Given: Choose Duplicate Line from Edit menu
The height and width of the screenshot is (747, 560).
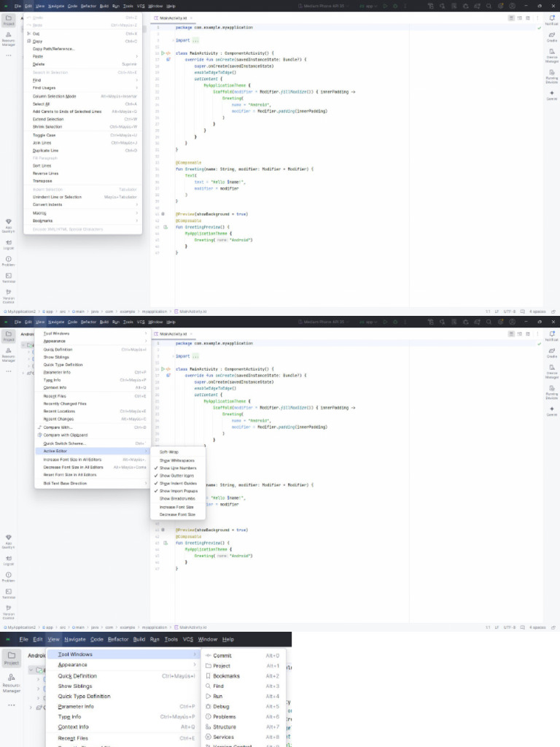Looking at the screenshot, I should pyautogui.click(x=45, y=150).
